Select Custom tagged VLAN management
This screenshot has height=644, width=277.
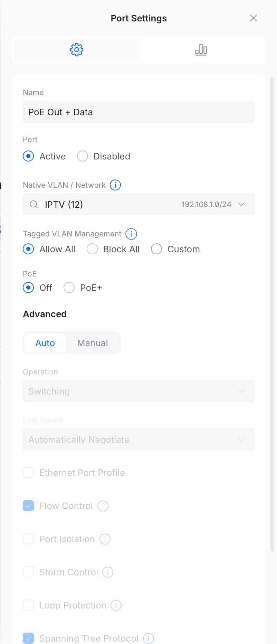tap(156, 249)
